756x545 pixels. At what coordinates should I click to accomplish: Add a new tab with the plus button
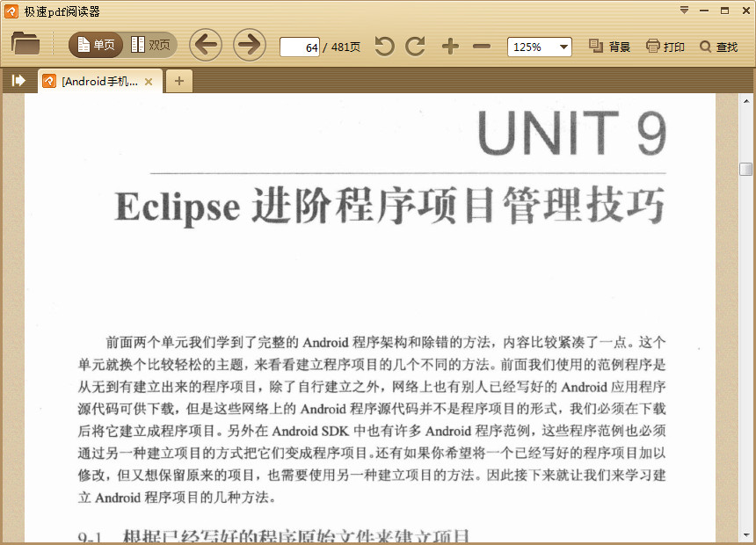pos(178,81)
